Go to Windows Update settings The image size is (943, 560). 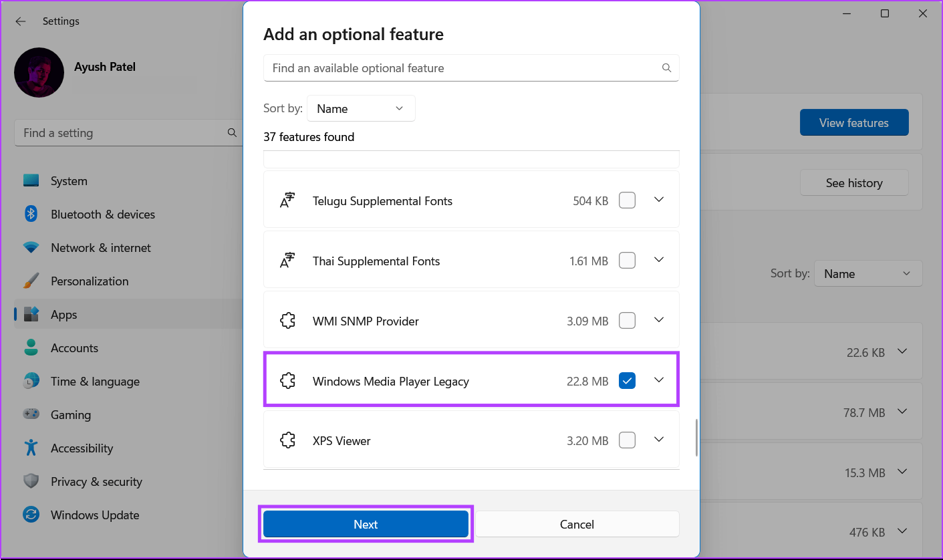pyautogui.click(x=128, y=515)
